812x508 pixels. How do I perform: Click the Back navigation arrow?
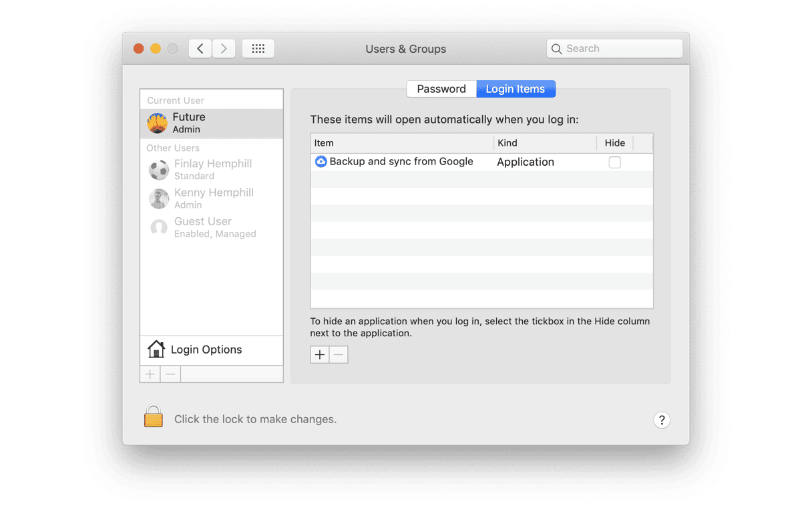200,49
